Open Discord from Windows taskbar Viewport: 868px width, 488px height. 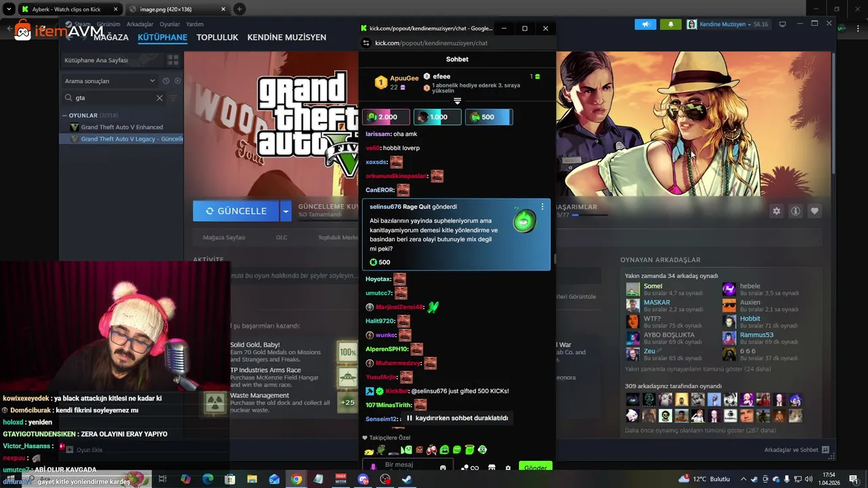(x=363, y=479)
